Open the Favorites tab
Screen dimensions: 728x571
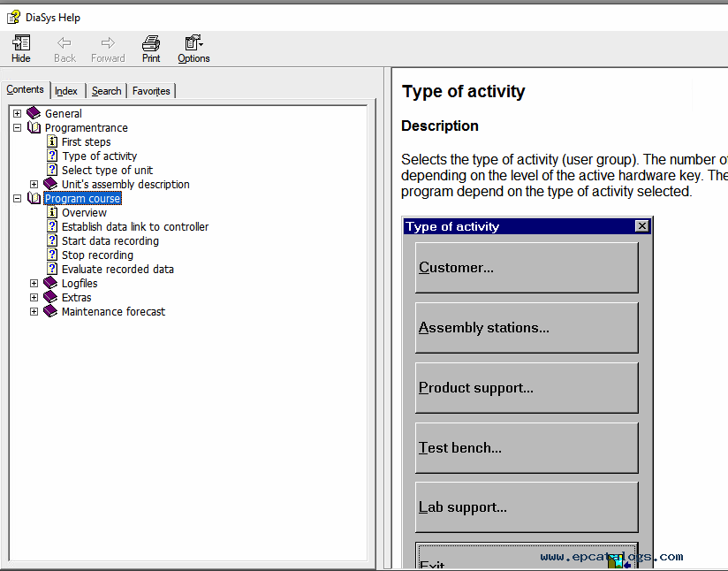(151, 91)
